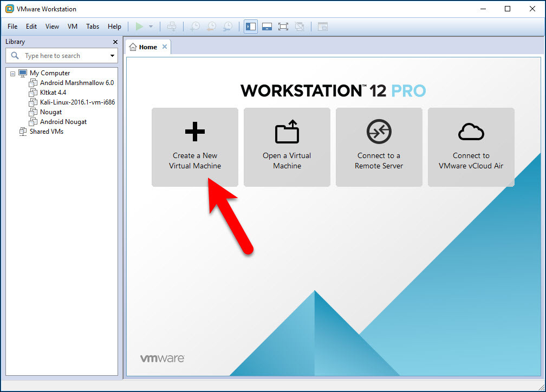
Task: Select Shared VMs in Library
Action: click(x=47, y=132)
